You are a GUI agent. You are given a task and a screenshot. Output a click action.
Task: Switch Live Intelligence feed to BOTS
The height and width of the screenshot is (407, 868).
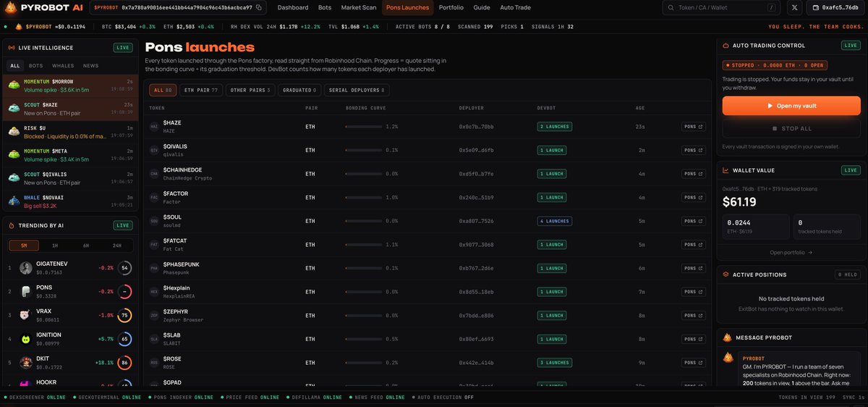(36, 65)
